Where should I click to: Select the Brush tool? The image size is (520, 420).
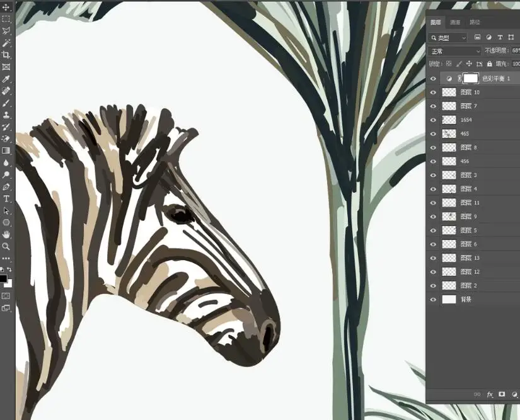(x=6, y=103)
